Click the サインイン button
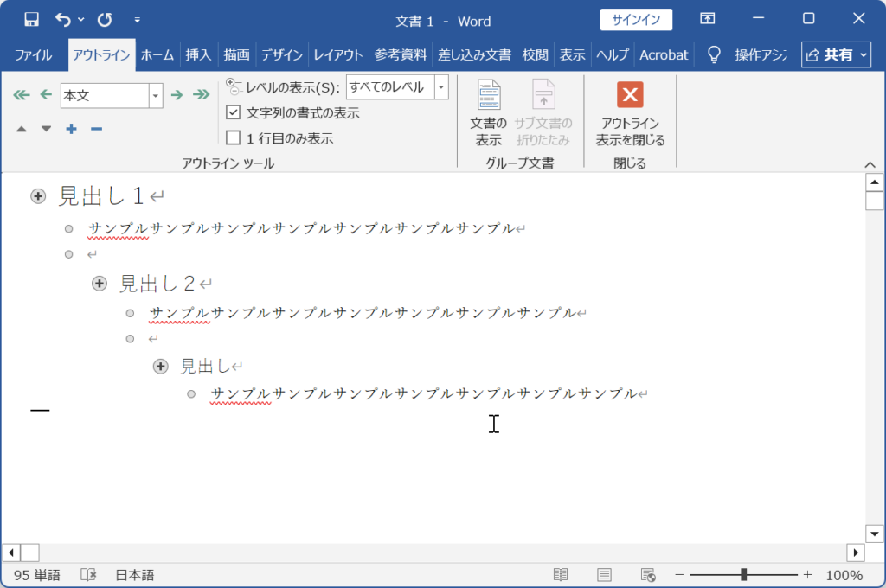886x588 pixels. 636,20
